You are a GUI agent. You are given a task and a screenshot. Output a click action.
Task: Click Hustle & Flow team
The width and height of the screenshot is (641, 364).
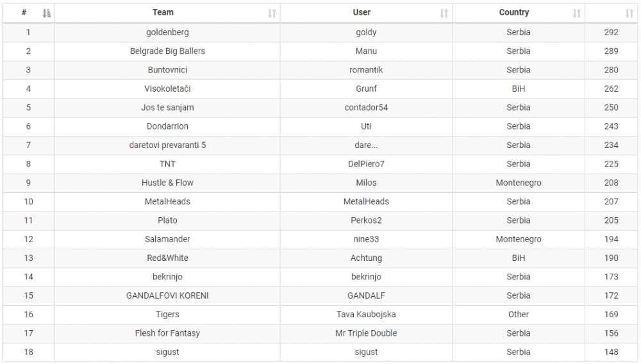[167, 183]
